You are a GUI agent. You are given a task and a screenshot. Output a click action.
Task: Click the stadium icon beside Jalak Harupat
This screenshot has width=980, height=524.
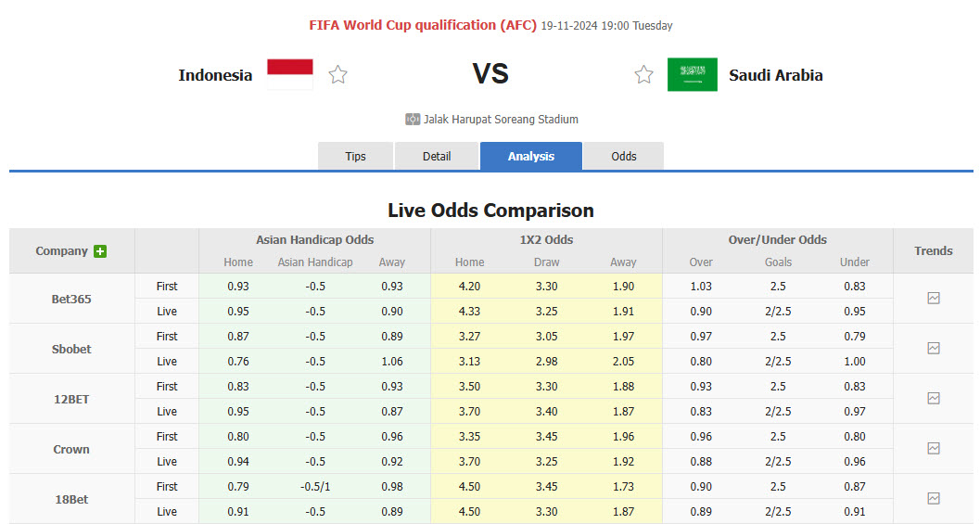pyautogui.click(x=413, y=120)
